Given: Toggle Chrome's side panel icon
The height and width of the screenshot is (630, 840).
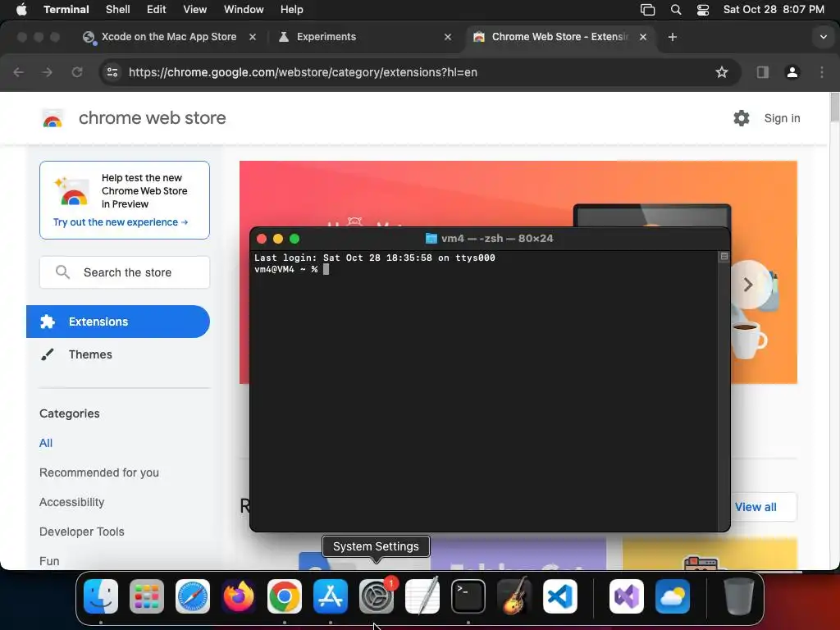Looking at the screenshot, I should [x=762, y=72].
